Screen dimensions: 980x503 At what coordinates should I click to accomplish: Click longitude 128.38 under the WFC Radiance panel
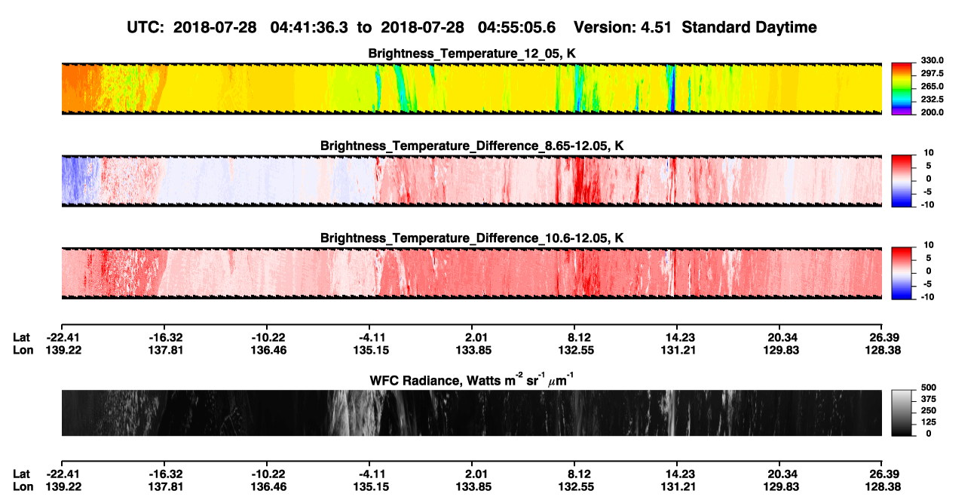[882, 486]
